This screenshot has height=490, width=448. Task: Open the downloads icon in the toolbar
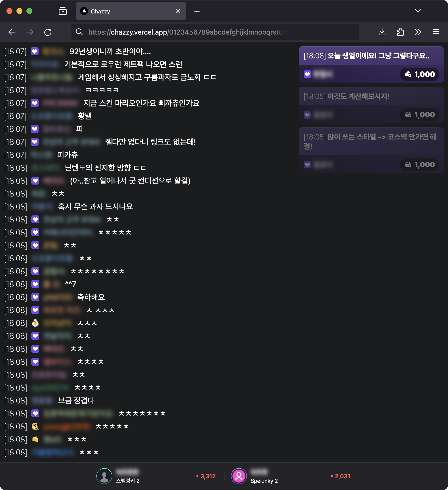click(382, 32)
